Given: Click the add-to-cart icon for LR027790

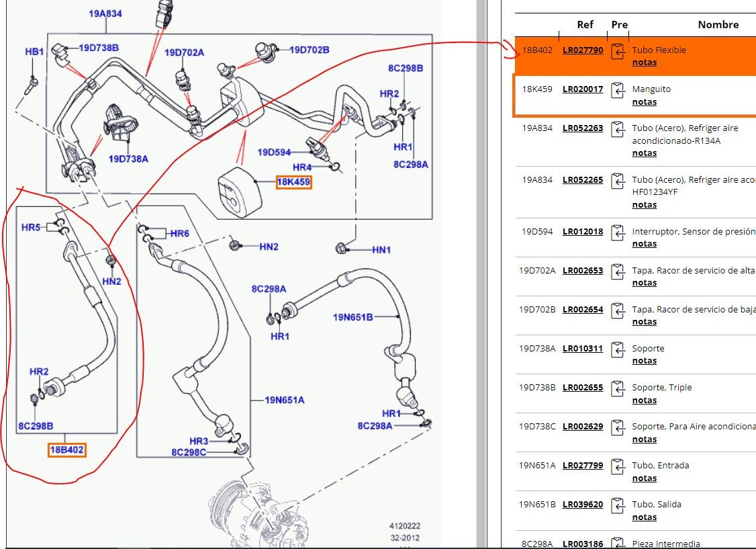Looking at the screenshot, I should (618, 52).
